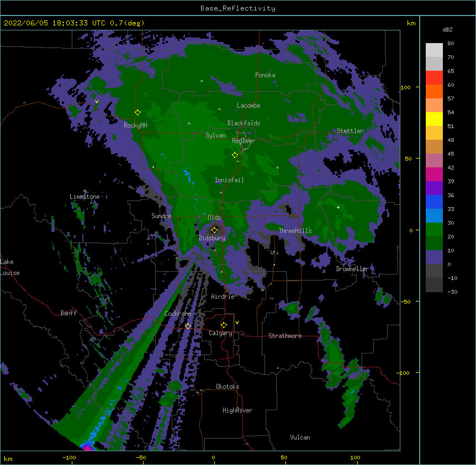Click the ThreeHills city label
This screenshot has width=476, height=465.
coord(295,231)
